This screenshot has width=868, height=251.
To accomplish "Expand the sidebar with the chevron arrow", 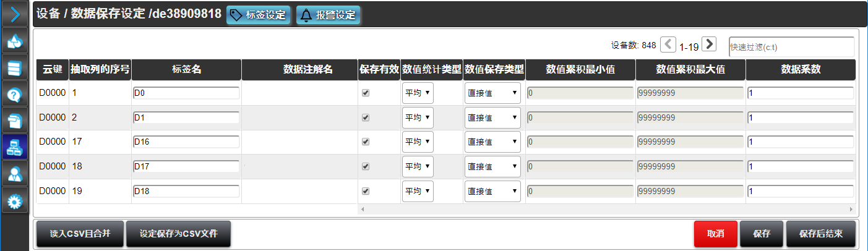I will [x=14, y=14].
